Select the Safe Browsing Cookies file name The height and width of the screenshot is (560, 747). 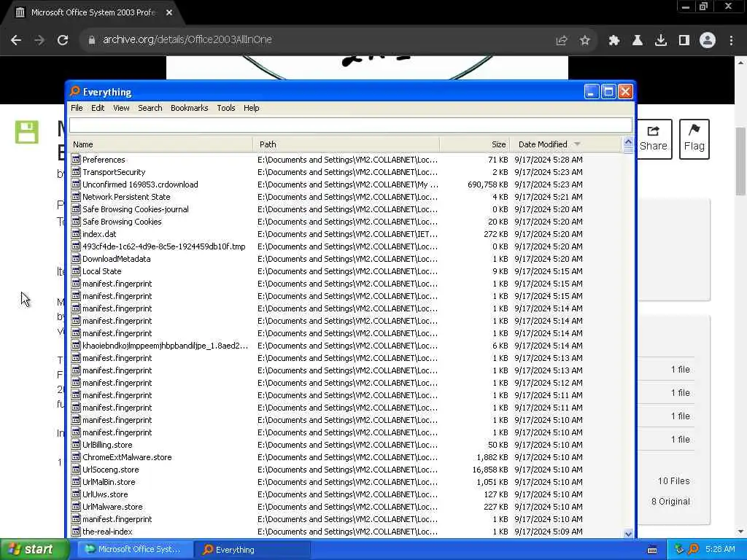(x=122, y=222)
